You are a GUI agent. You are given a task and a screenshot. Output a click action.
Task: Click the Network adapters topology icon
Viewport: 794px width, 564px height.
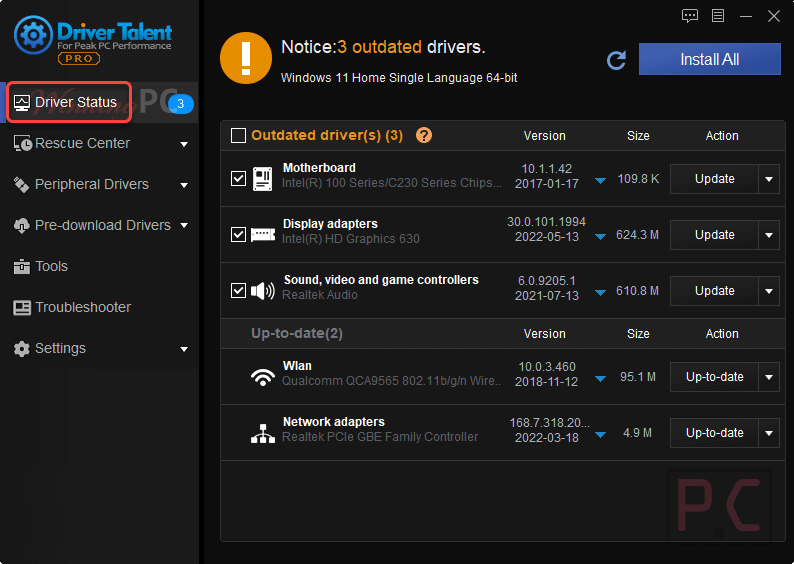pyautogui.click(x=263, y=433)
